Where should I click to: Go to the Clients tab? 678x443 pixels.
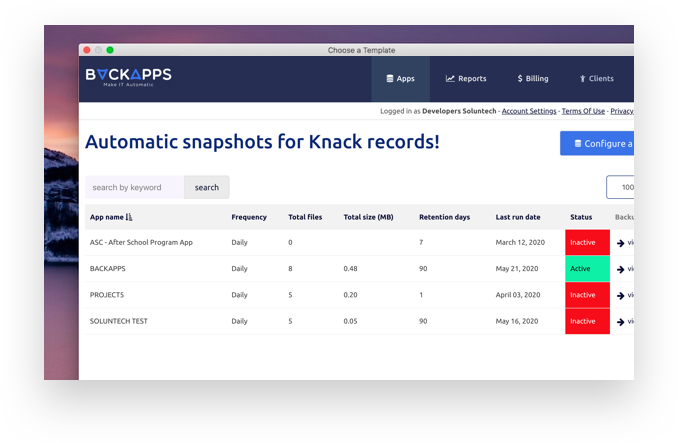[x=596, y=79]
